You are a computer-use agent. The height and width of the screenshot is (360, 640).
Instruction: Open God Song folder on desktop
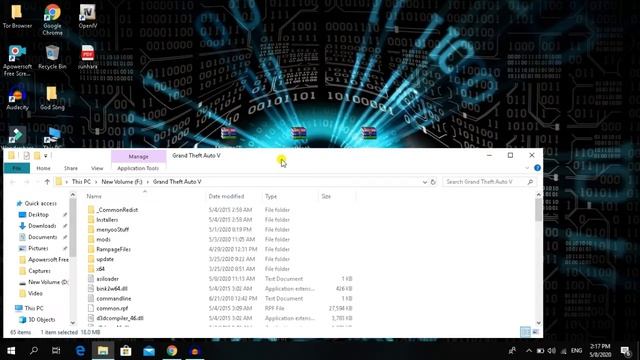(52, 98)
